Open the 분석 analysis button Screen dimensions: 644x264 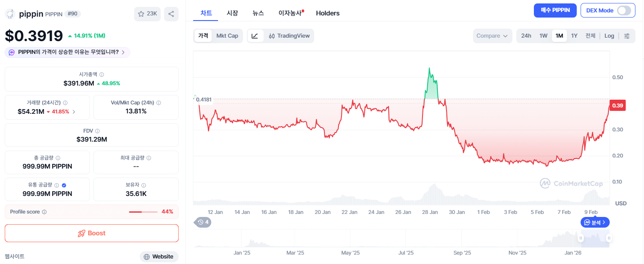coord(595,222)
